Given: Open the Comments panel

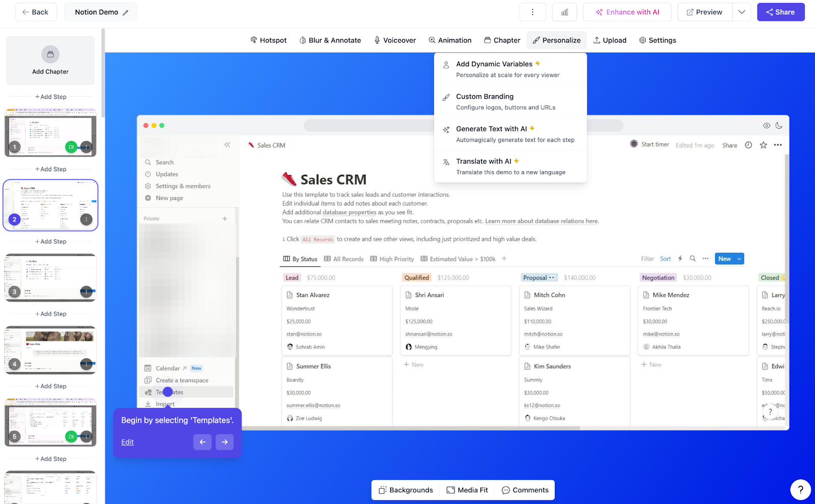Looking at the screenshot, I should point(525,490).
